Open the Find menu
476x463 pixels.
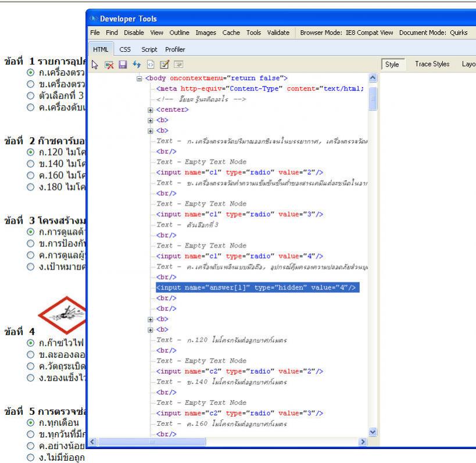tap(112, 33)
